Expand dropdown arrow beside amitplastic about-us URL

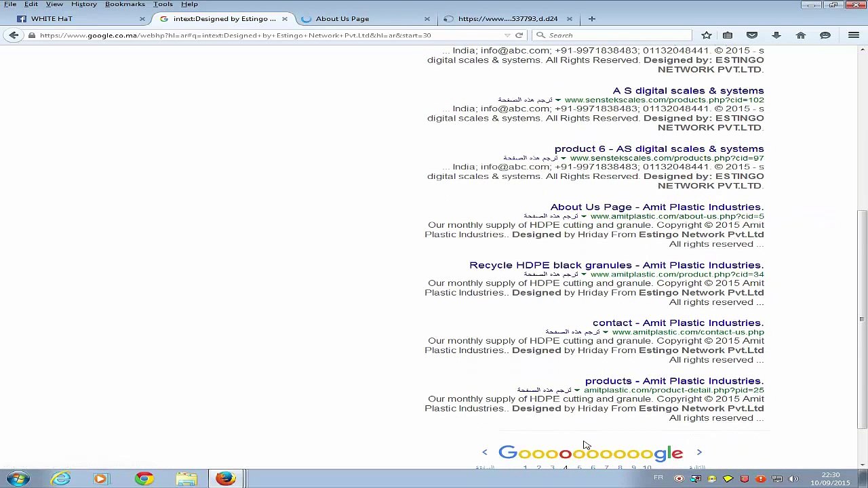[x=584, y=217]
